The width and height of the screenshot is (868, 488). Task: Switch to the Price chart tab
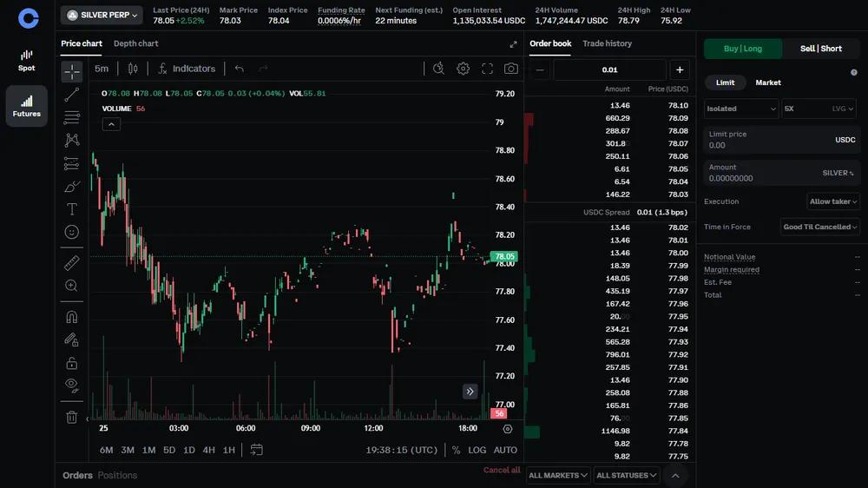[x=82, y=43]
